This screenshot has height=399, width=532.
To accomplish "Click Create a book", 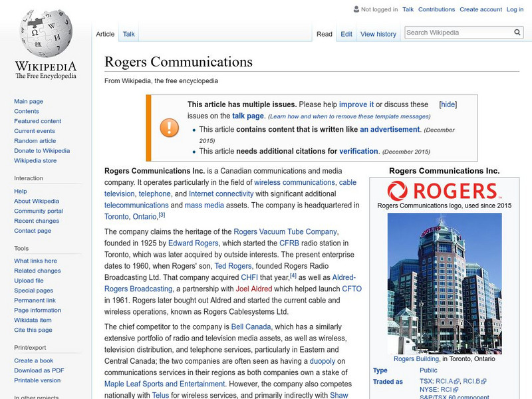I will pos(34,360).
